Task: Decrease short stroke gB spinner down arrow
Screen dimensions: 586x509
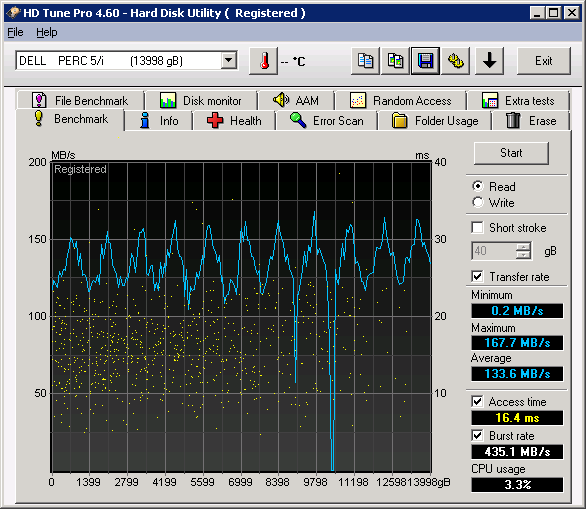Action: pyautogui.click(x=523, y=255)
